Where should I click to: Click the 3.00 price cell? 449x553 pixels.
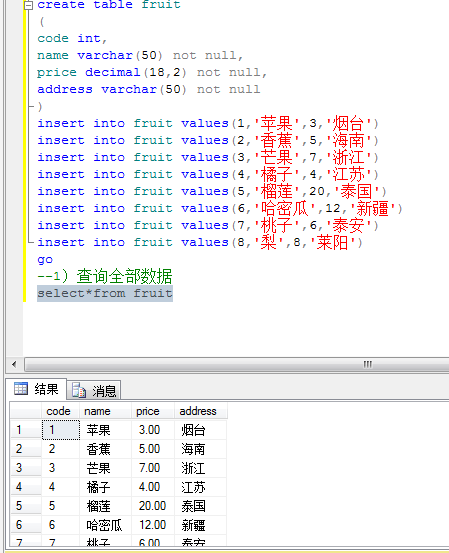click(x=153, y=430)
